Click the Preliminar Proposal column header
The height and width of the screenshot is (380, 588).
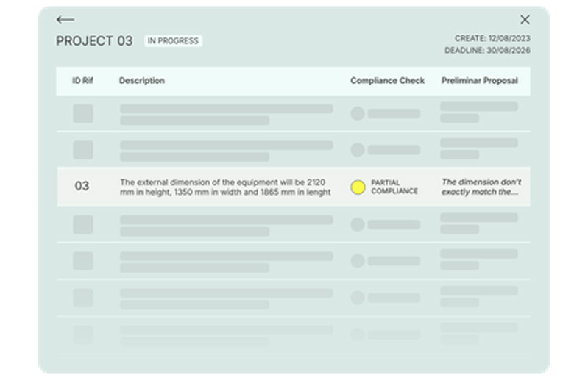pyautogui.click(x=479, y=81)
